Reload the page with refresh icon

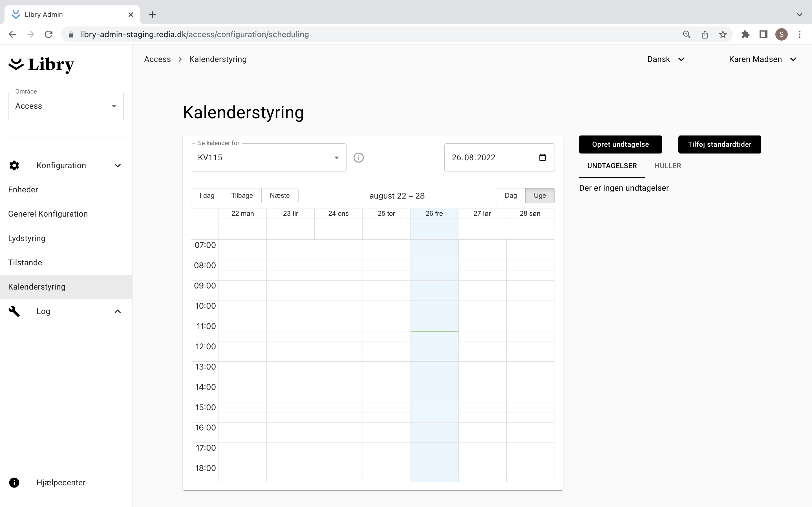pyautogui.click(x=49, y=34)
